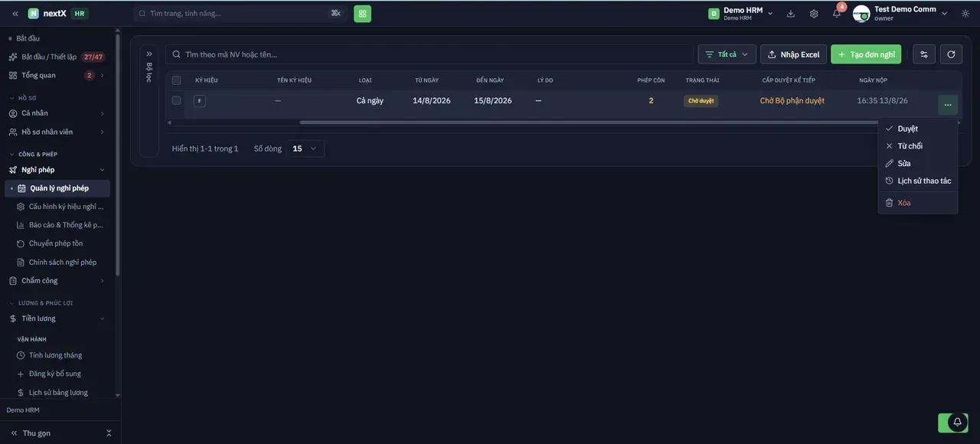Toggle the light/dark theme sun icon
The image size is (980, 444).
pyautogui.click(x=965, y=14)
